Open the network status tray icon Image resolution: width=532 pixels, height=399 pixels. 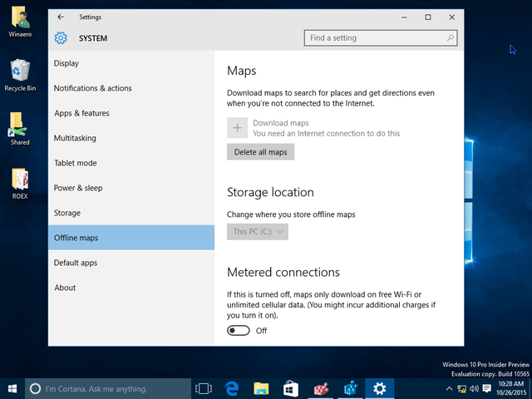(x=461, y=389)
